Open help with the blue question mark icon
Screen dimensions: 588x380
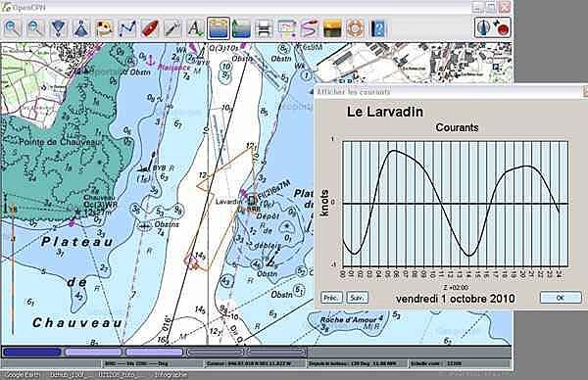tap(377, 28)
